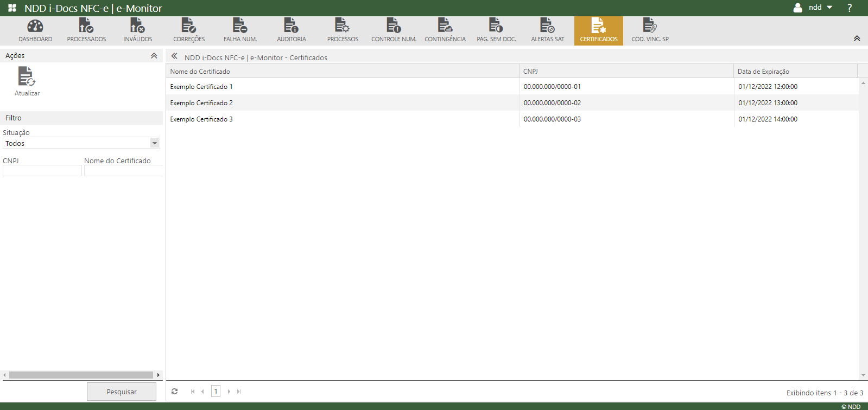Image resolution: width=868 pixels, height=410 pixels.
Task: Open the Correções toolbar item
Action: pyautogui.click(x=189, y=30)
